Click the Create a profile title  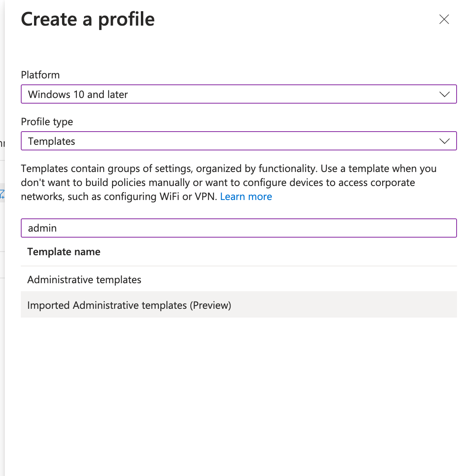pos(88,19)
